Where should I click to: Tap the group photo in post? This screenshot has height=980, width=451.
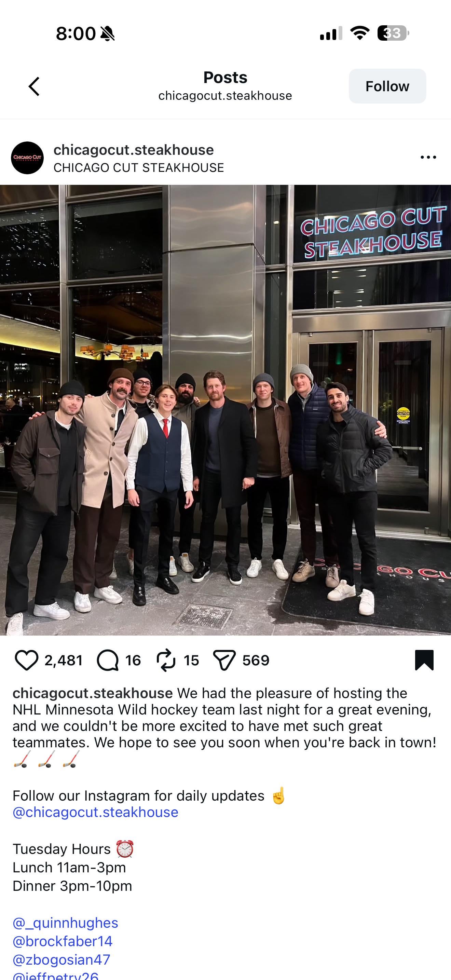(225, 410)
